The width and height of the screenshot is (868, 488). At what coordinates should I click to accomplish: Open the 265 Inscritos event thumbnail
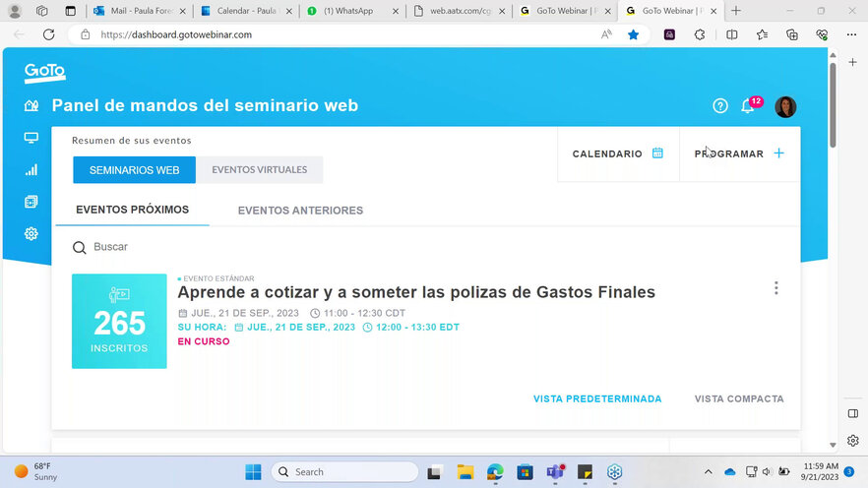(x=119, y=321)
